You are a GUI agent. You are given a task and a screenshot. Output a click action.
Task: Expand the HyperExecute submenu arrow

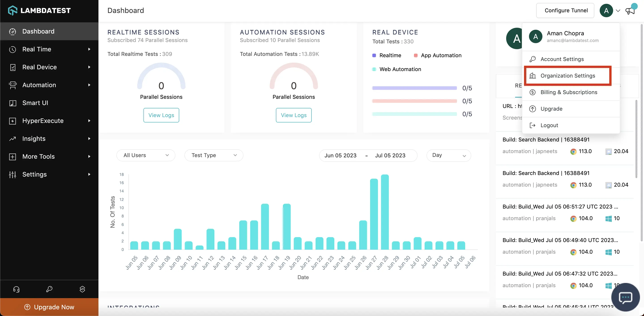click(89, 121)
